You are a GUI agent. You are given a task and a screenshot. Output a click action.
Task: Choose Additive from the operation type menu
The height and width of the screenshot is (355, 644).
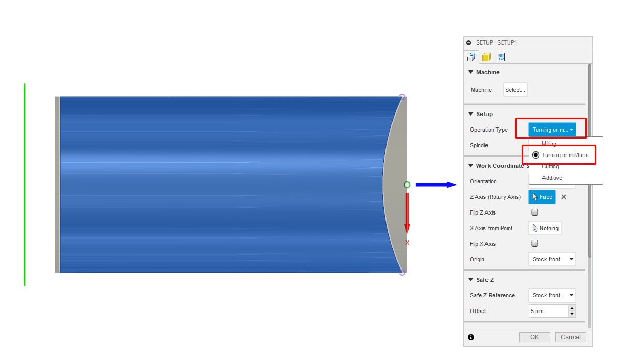pyautogui.click(x=550, y=178)
